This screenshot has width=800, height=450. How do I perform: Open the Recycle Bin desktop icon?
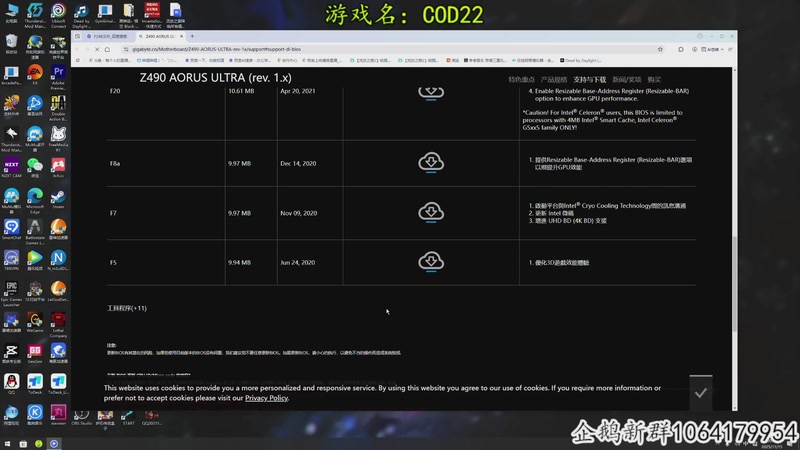(x=11, y=43)
